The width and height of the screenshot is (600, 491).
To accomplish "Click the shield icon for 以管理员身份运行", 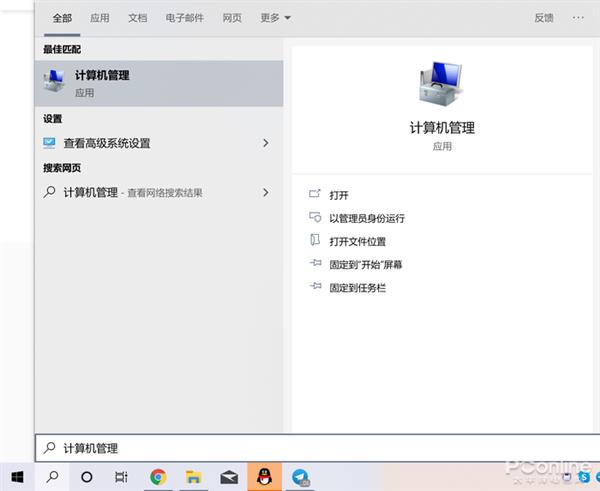I will pos(315,217).
